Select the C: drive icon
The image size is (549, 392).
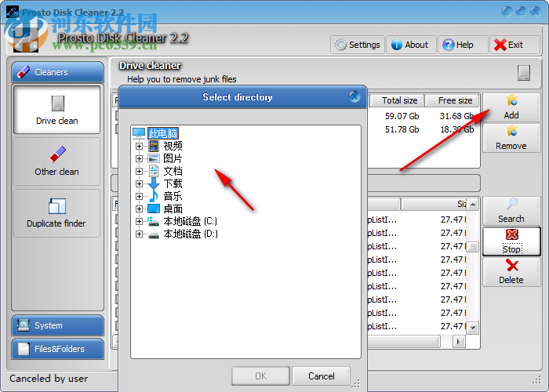coord(154,222)
